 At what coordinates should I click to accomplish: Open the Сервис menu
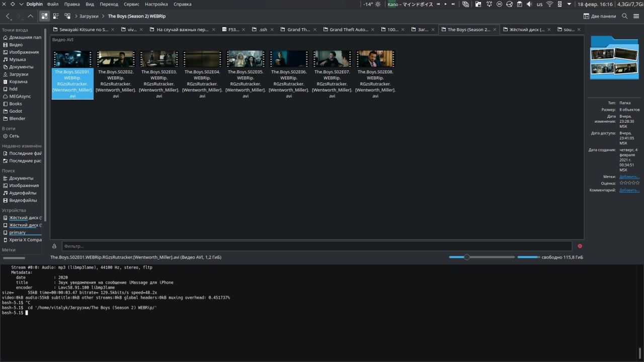[x=132, y=4]
